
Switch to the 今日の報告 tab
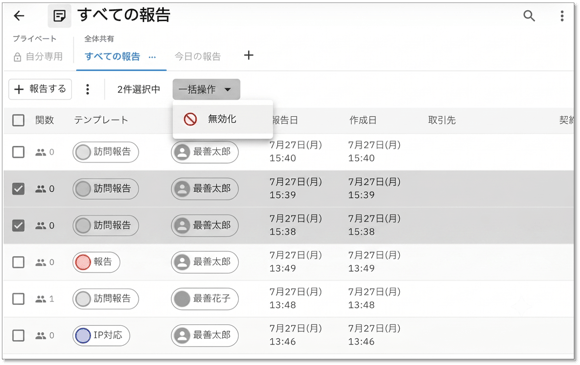coord(198,57)
